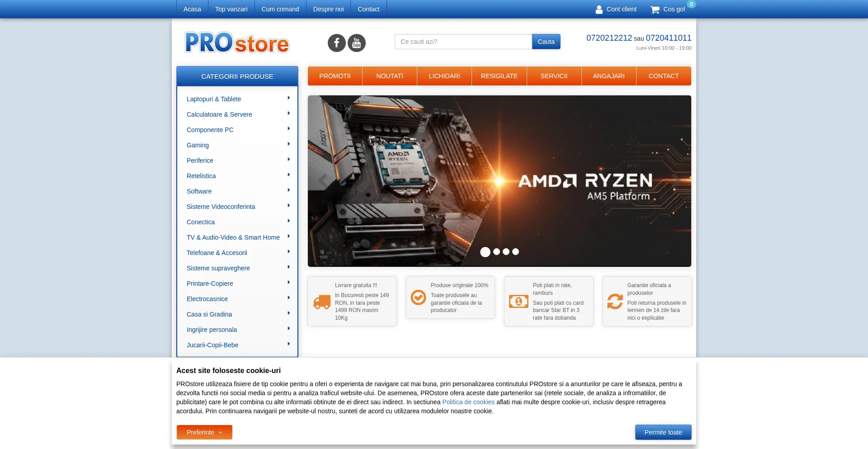
Task: Call phone number 0720212212
Action: tap(609, 38)
